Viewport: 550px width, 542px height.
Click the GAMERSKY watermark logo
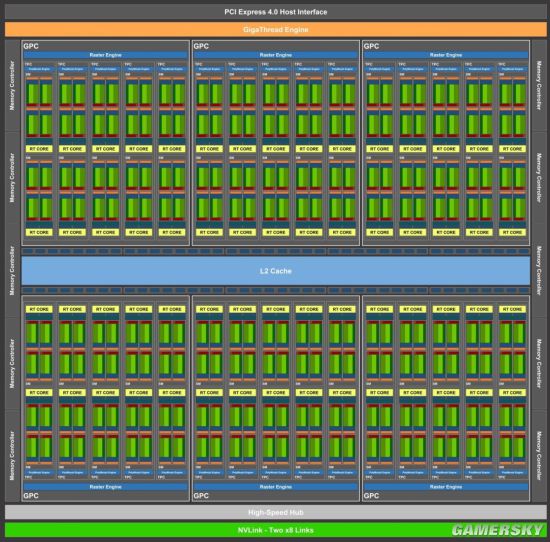pos(497,530)
